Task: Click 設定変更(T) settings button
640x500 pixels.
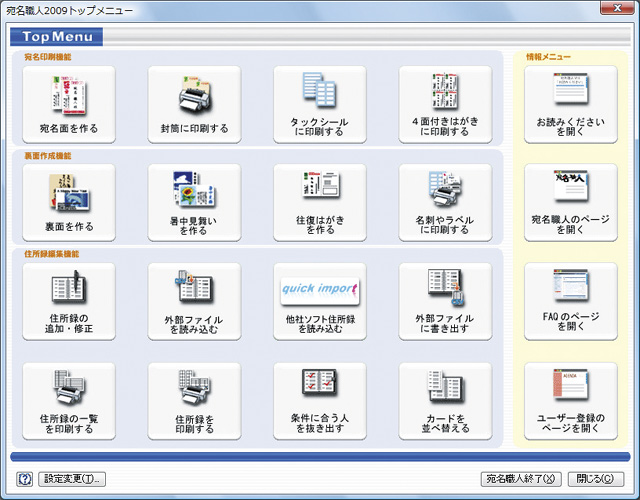Action: [72, 479]
